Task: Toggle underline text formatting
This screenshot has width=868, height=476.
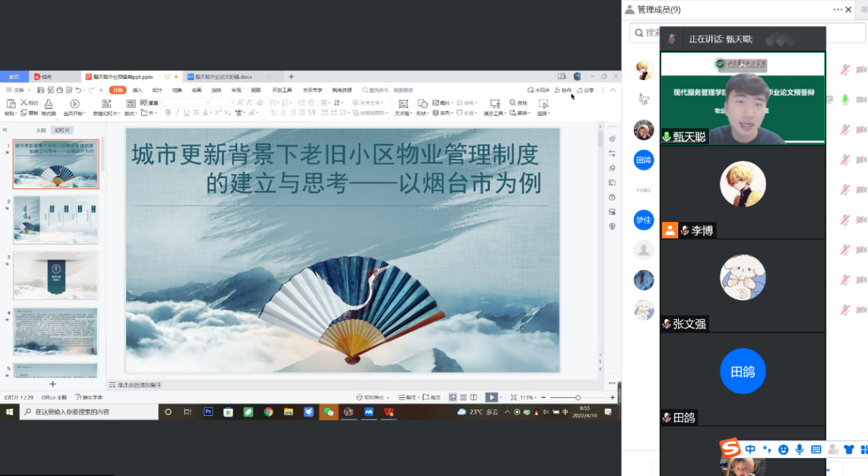Action: tap(186, 112)
